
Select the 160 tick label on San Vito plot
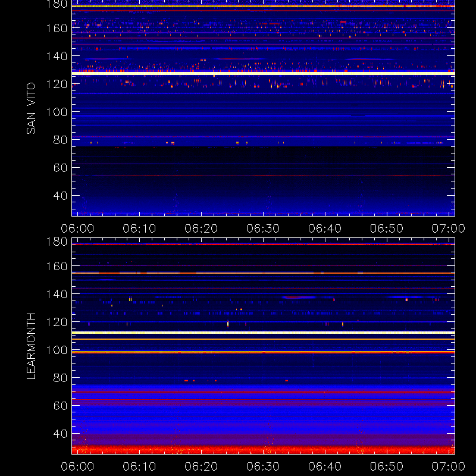[57, 28]
